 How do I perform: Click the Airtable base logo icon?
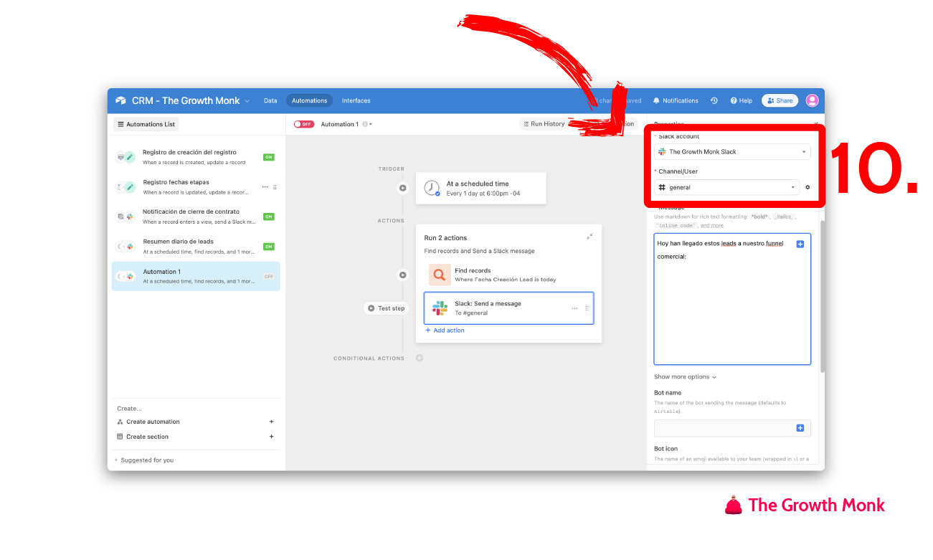[120, 101]
